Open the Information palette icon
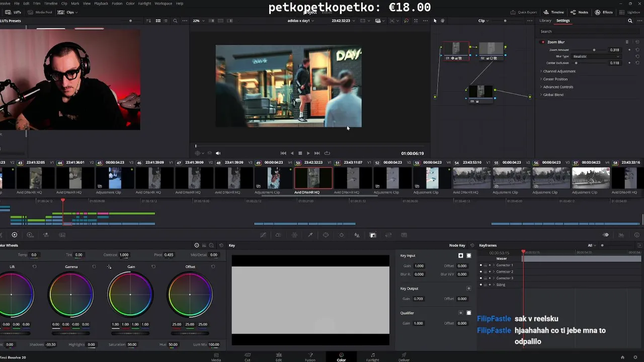This screenshot has height=362, width=644. [636, 235]
